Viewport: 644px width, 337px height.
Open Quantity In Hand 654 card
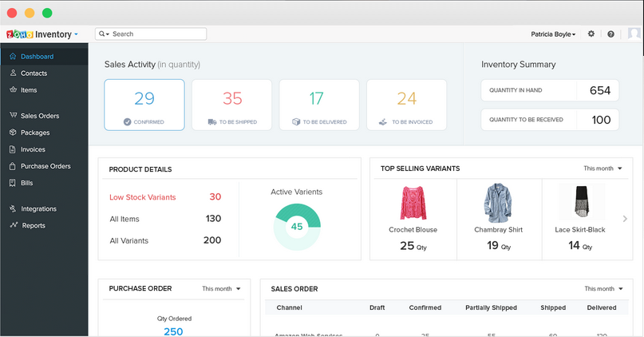pos(550,90)
